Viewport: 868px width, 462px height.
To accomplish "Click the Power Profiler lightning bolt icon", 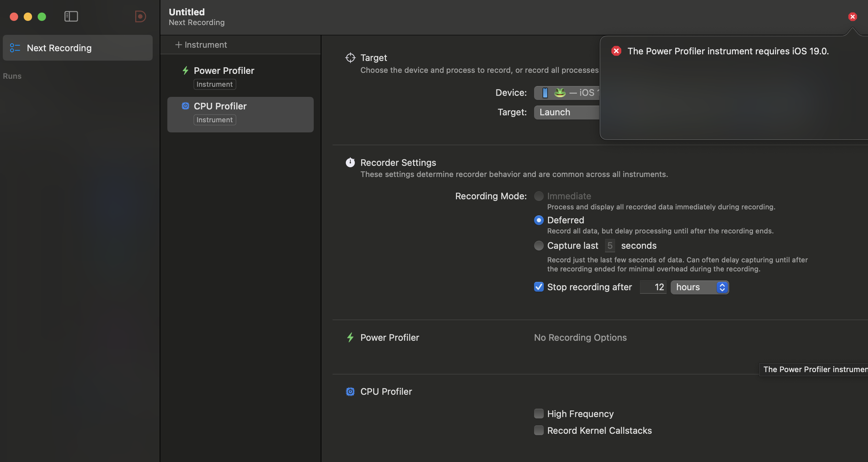I will 185,71.
